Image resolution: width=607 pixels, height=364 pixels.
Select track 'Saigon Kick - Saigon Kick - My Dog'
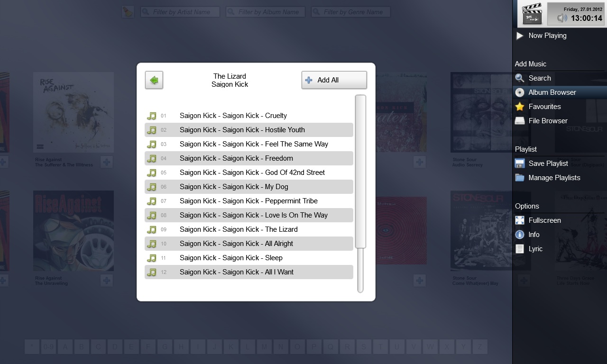(x=249, y=187)
